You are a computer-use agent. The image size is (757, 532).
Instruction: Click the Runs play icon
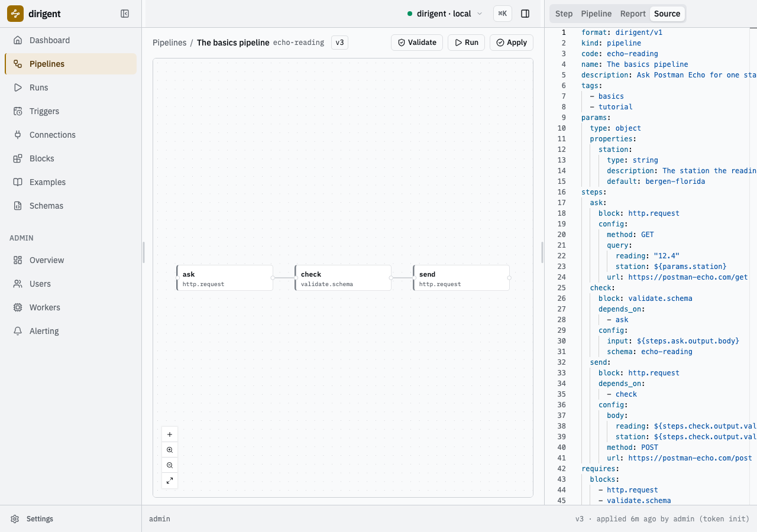[18, 87]
